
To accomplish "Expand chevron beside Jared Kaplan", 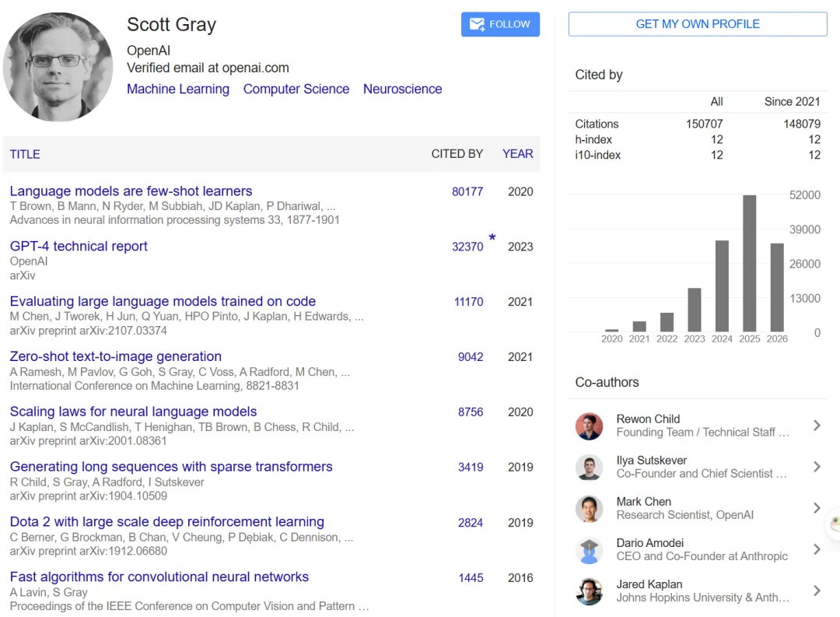I will tap(817, 591).
